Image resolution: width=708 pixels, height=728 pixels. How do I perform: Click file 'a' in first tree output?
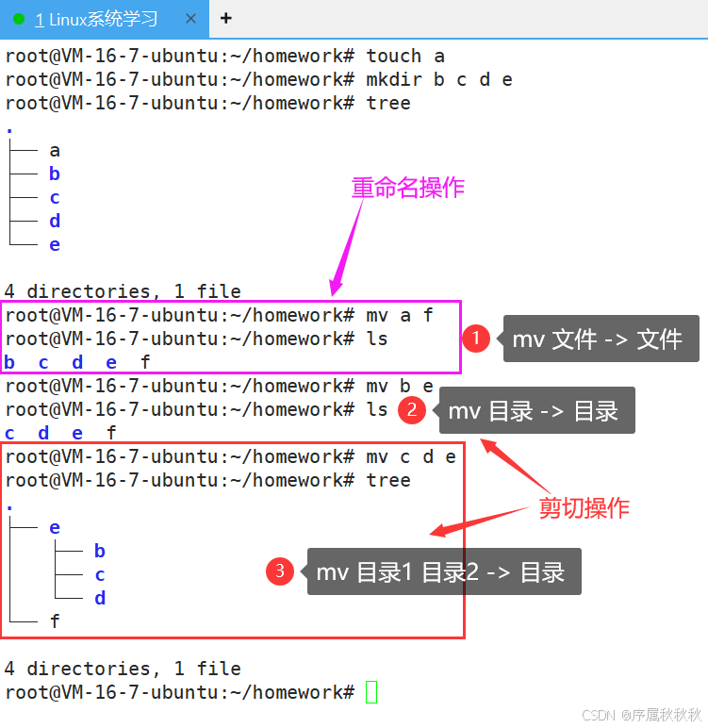tap(55, 151)
